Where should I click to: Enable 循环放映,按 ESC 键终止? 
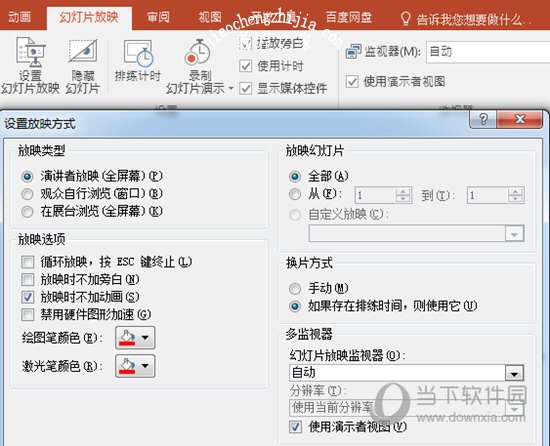click(28, 262)
